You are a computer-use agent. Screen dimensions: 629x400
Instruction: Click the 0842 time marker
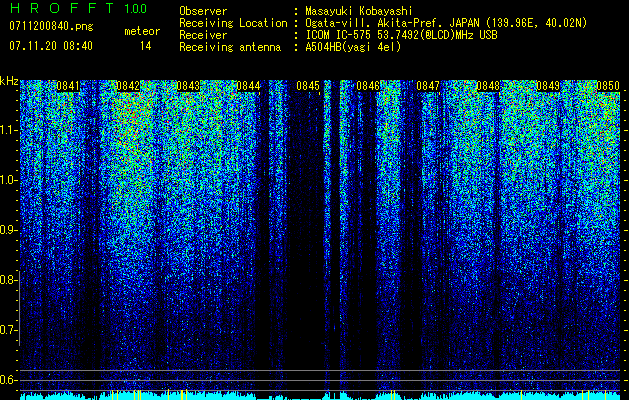128,86
